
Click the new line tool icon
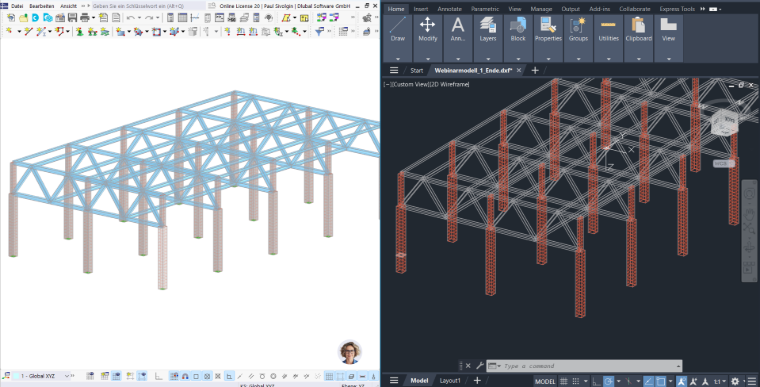tap(28, 32)
